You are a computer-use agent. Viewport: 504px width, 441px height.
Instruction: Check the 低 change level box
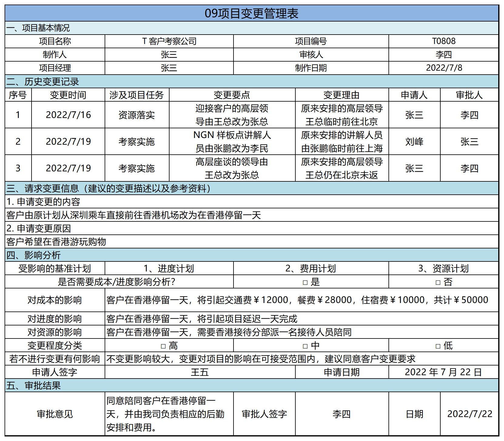438,346
